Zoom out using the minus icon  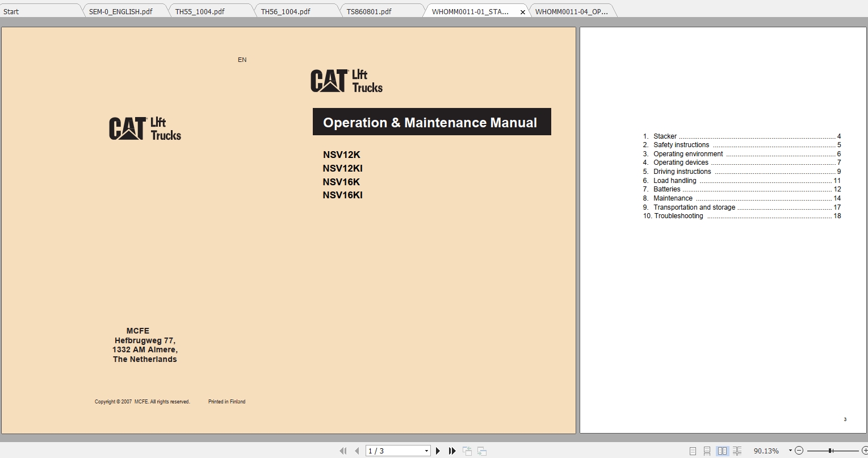click(799, 451)
